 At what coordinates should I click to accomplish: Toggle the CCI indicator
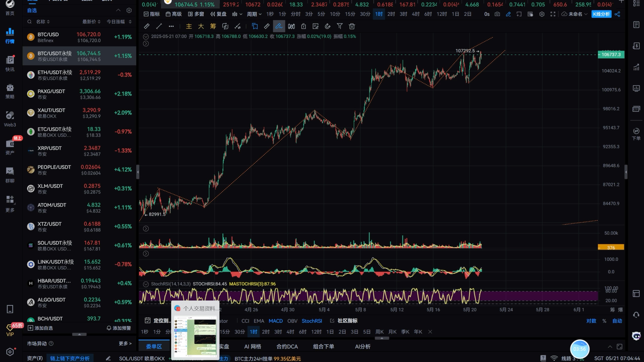[245, 321]
